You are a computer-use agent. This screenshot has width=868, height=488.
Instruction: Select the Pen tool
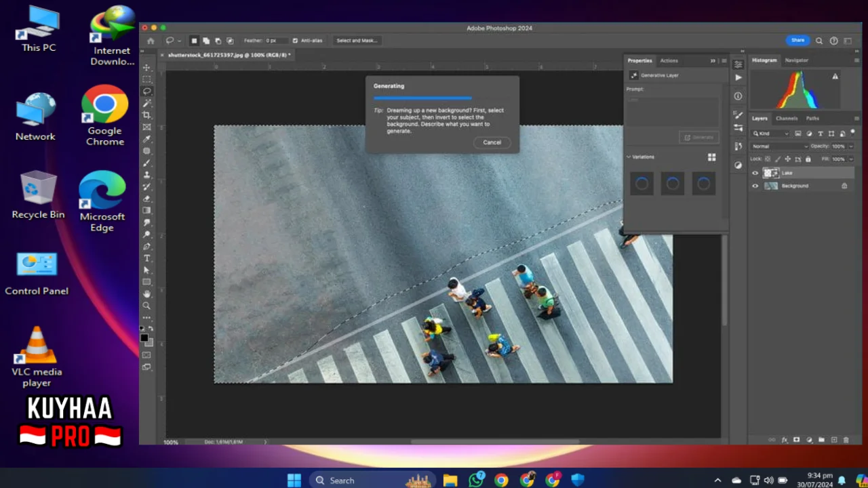146,246
